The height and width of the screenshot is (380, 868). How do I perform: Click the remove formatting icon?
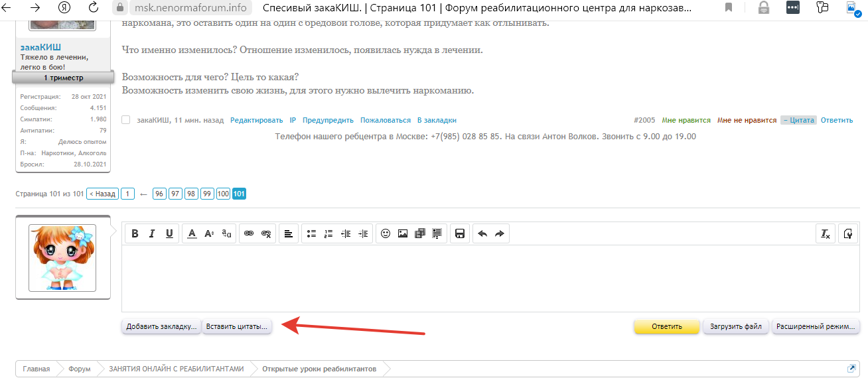pos(826,233)
